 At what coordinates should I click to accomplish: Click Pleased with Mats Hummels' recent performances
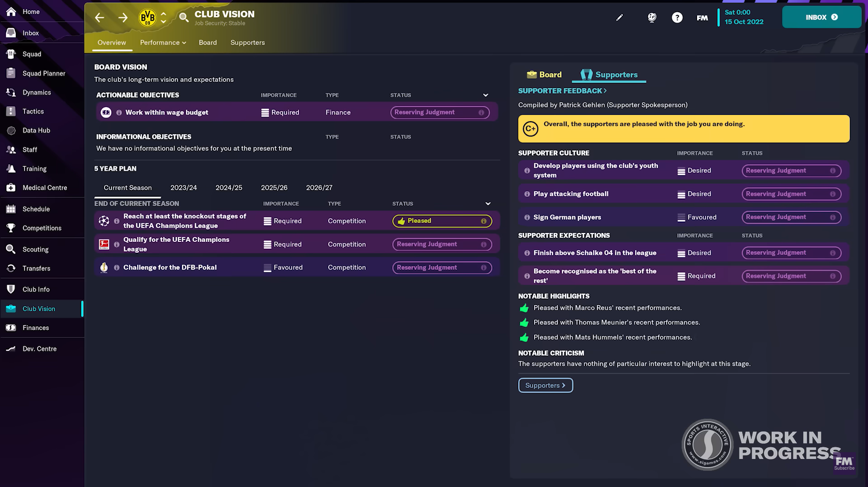click(x=612, y=337)
